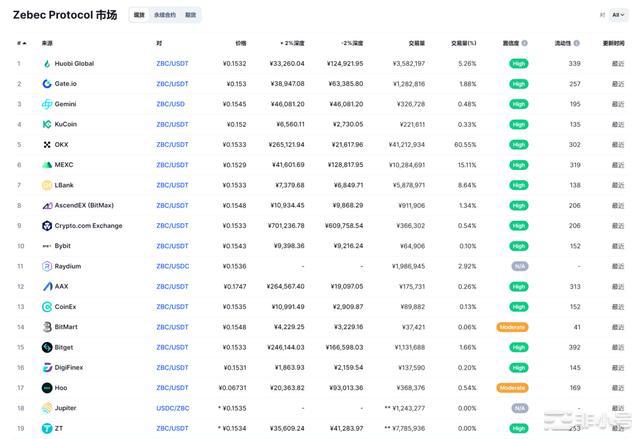Open ZBC/USDT pair link for OKX

click(172, 144)
